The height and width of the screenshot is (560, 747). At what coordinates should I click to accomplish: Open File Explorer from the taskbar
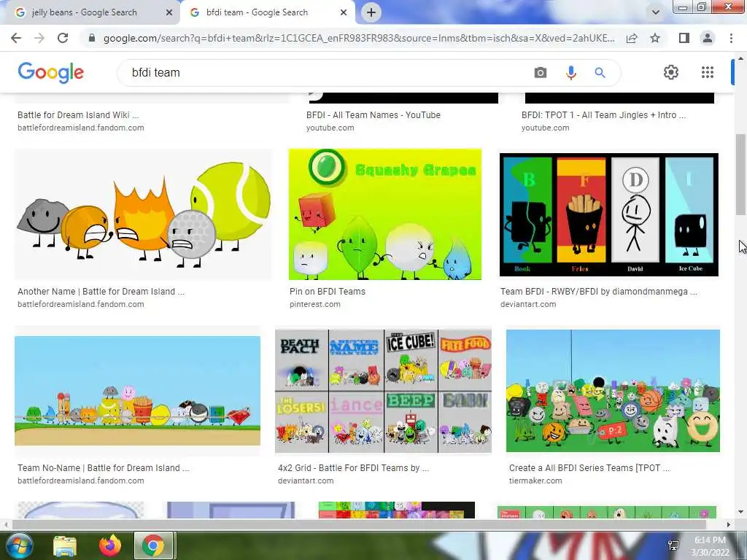point(65,545)
